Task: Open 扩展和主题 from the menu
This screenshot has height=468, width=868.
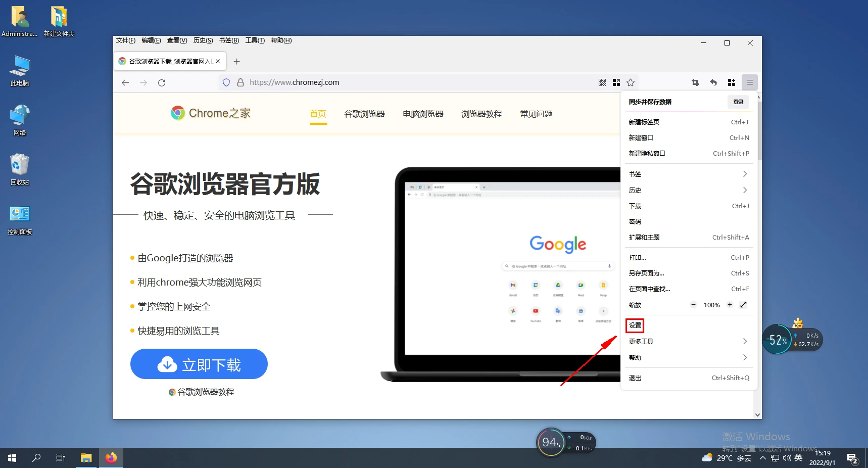Action: point(689,237)
